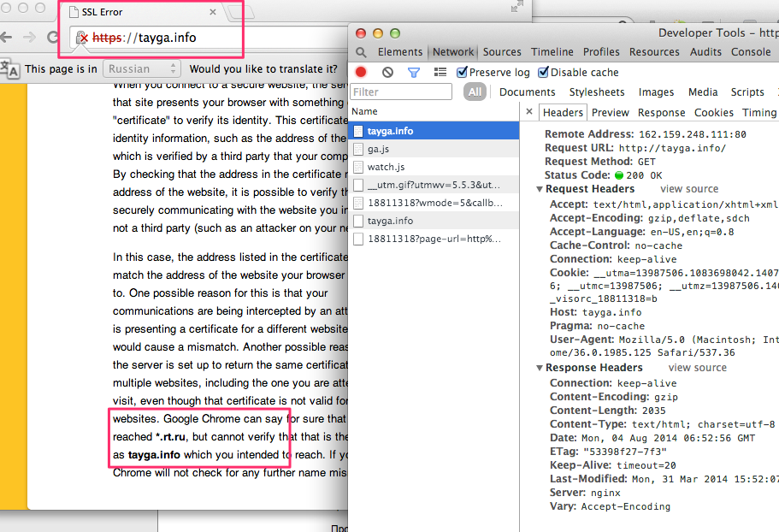Select the Preview detail tab

click(610, 113)
